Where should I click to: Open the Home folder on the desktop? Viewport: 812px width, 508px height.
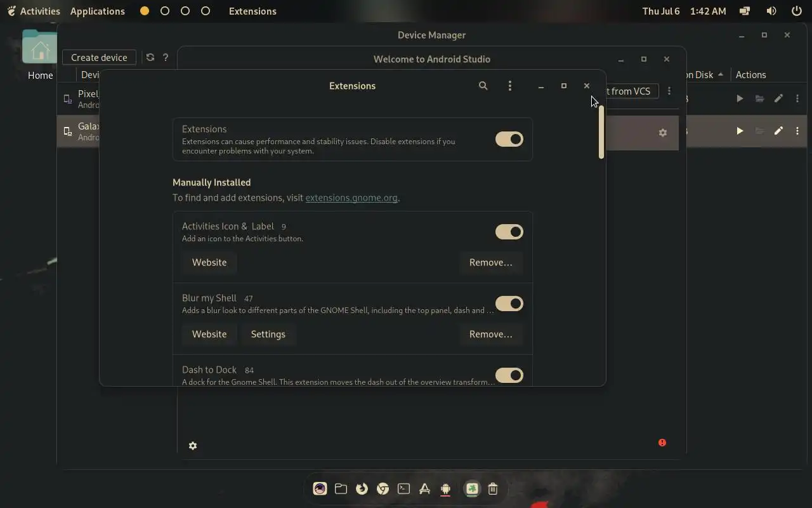pos(40,55)
